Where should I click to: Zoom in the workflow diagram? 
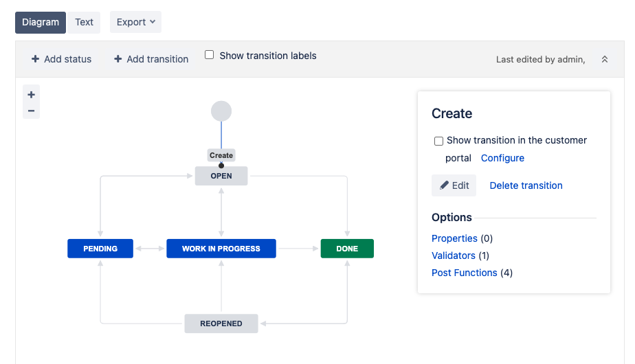pyautogui.click(x=31, y=95)
